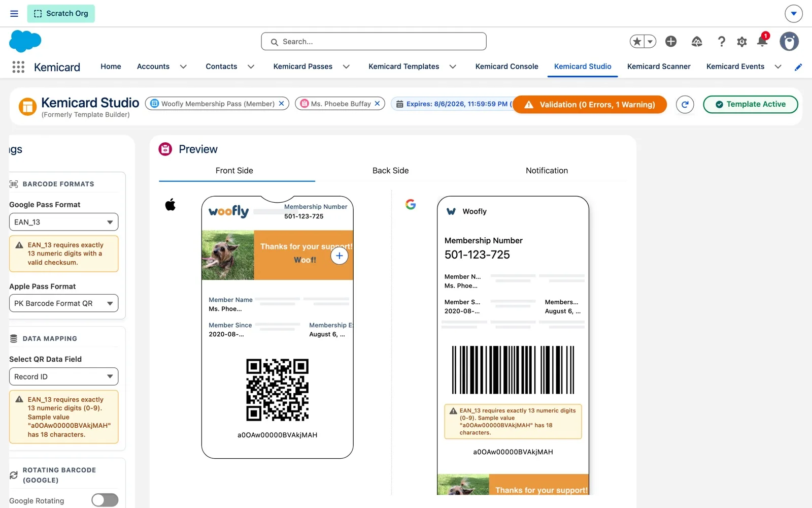Click the Apple logo icon in preview
The image size is (812, 508).
pyautogui.click(x=171, y=205)
